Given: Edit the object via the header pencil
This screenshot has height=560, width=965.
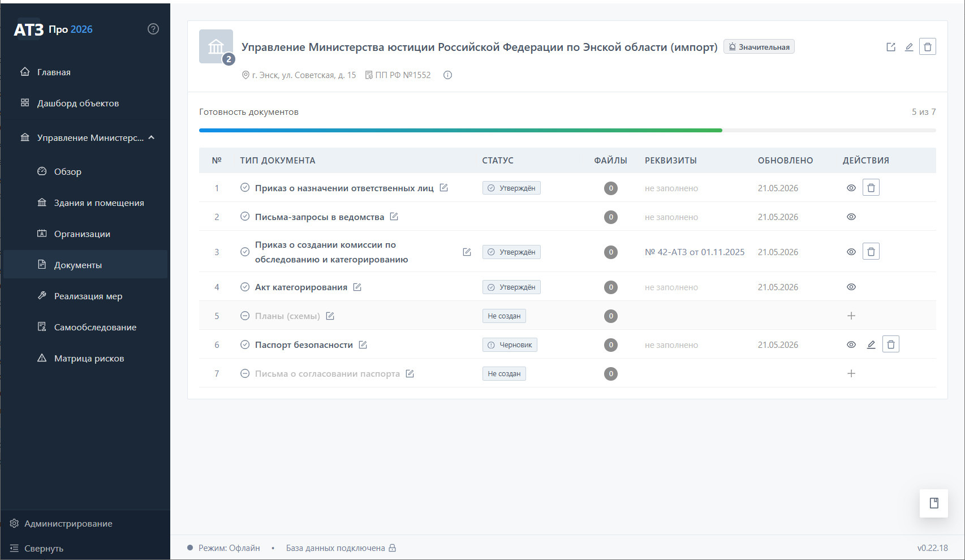Looking at the screenshot, I should coord(909,47).
